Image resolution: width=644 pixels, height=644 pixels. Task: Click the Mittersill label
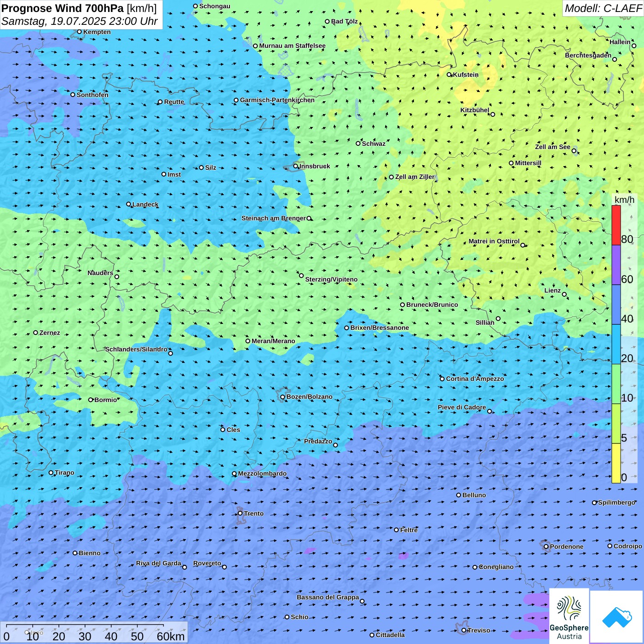(x=528, y=163)
